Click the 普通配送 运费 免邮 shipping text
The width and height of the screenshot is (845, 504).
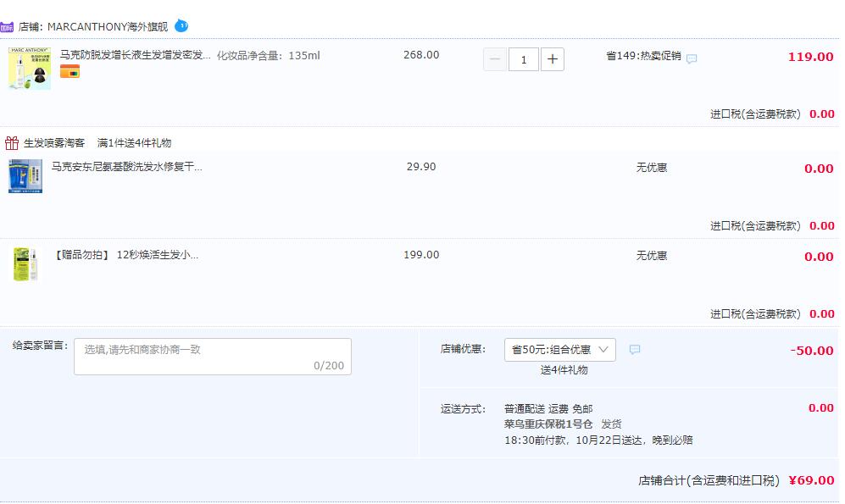(x=548, y=408)
